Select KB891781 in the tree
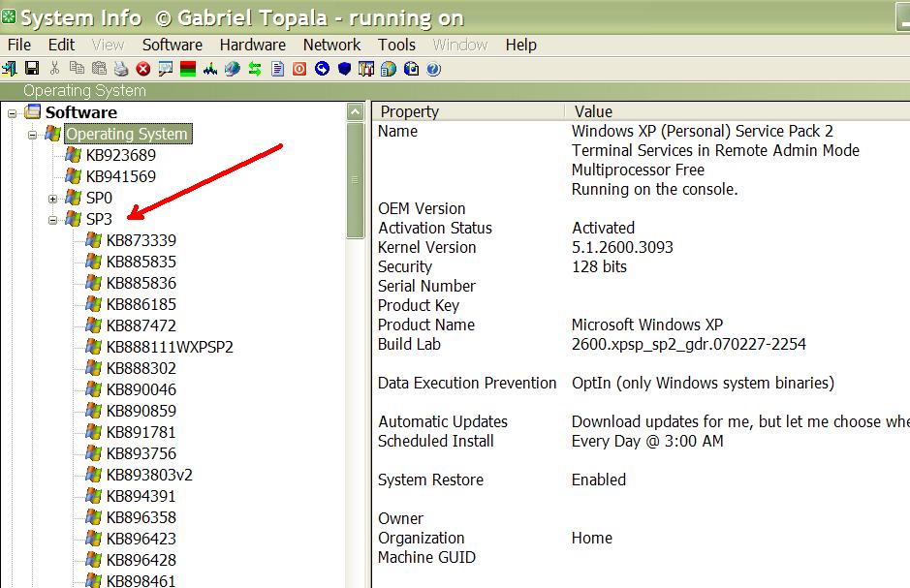Image resolution: width=910 pixels, height=588 pixels. [141, 432]
